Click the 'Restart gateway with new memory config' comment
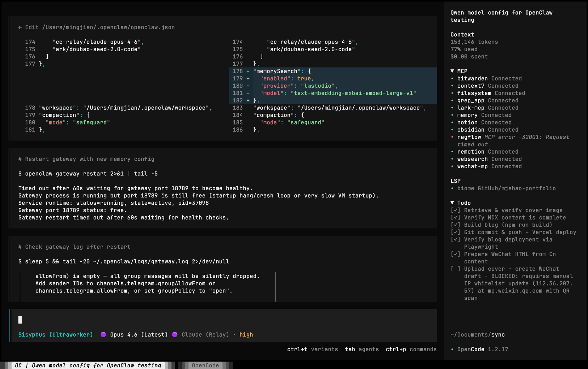Screen dimensions: 588x369 (x=86, y=159)
